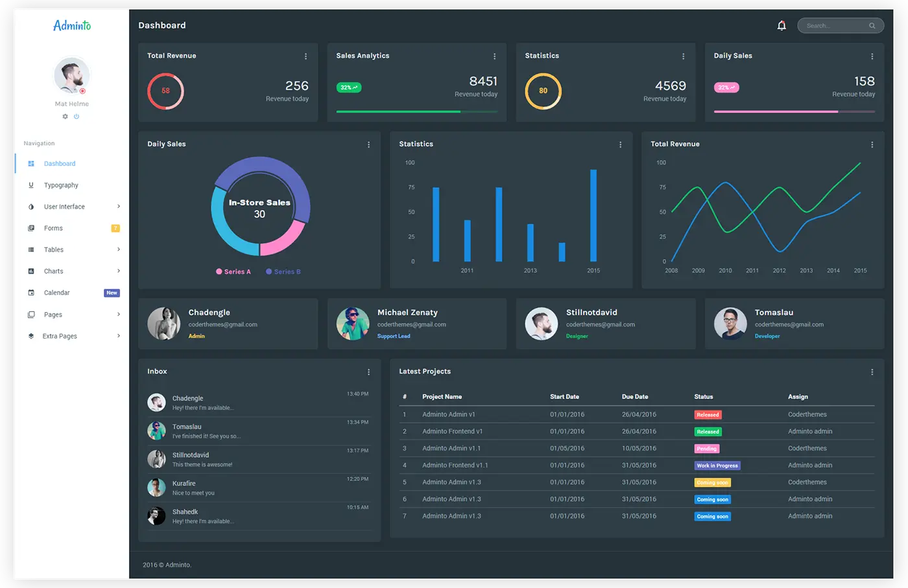Open the Latest Projects options menu
This screenshot has height=588, width=908.
[872, 372]
